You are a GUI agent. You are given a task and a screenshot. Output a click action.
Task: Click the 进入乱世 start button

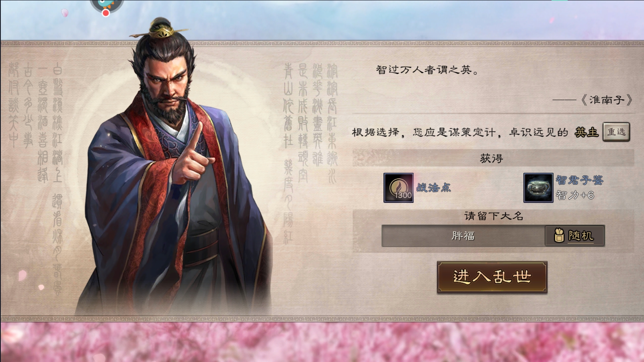[492, 277]
